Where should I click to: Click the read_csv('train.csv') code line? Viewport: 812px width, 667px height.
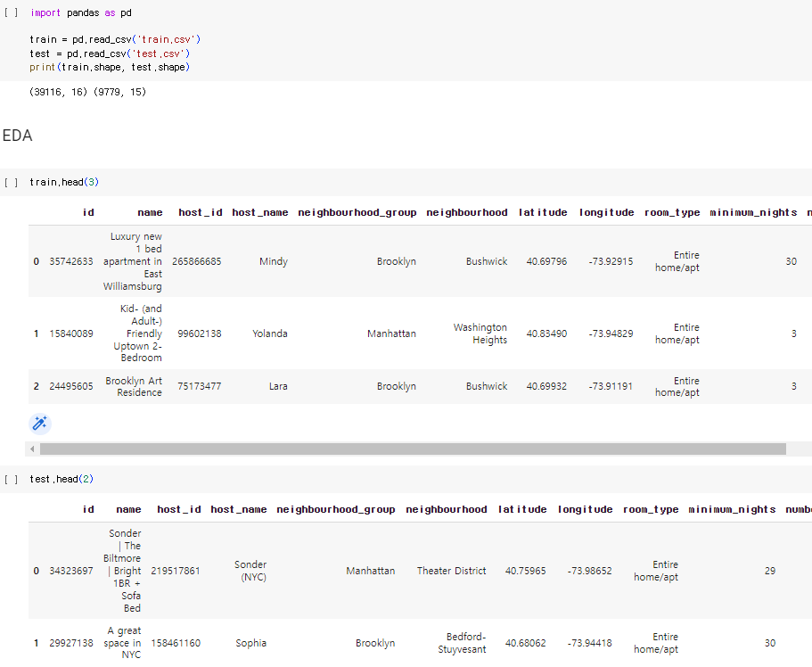pyautogui.click(x=115, y=39)
